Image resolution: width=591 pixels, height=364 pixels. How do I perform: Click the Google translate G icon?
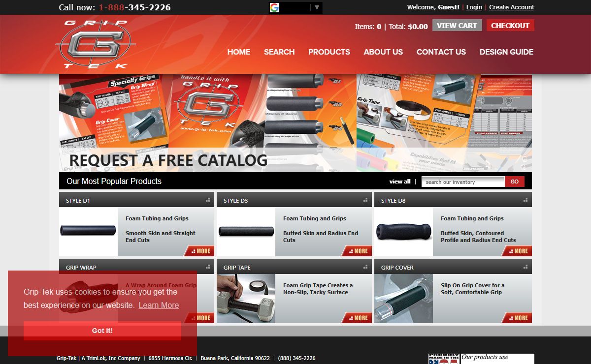click(x=274, y=7)
